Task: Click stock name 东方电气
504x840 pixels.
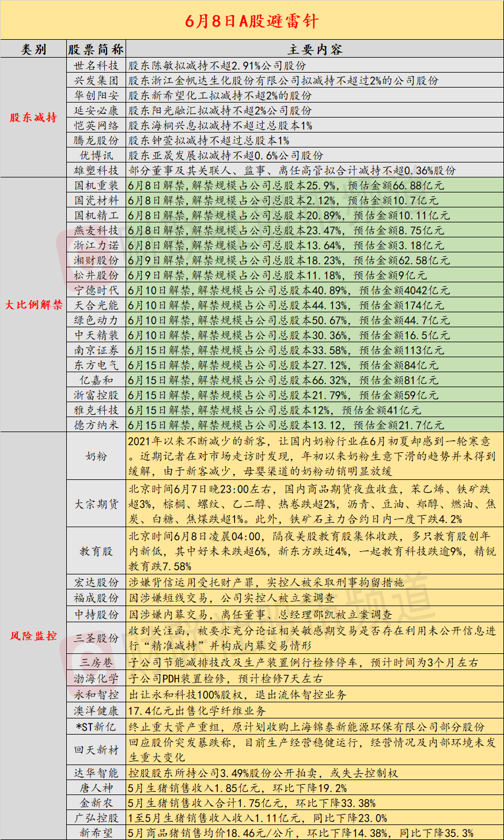Action: [x=96, y=365]
